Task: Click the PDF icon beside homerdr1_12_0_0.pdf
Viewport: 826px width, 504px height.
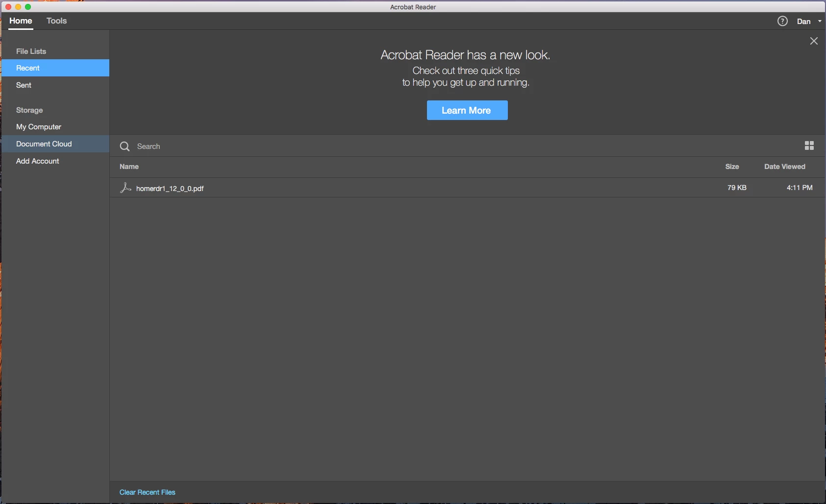Action: click(125, 188)
